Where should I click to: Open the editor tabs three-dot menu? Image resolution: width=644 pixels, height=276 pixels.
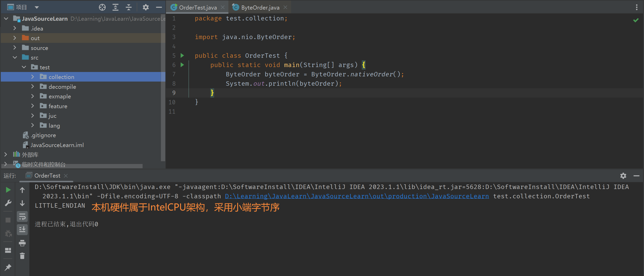[637, 7]
